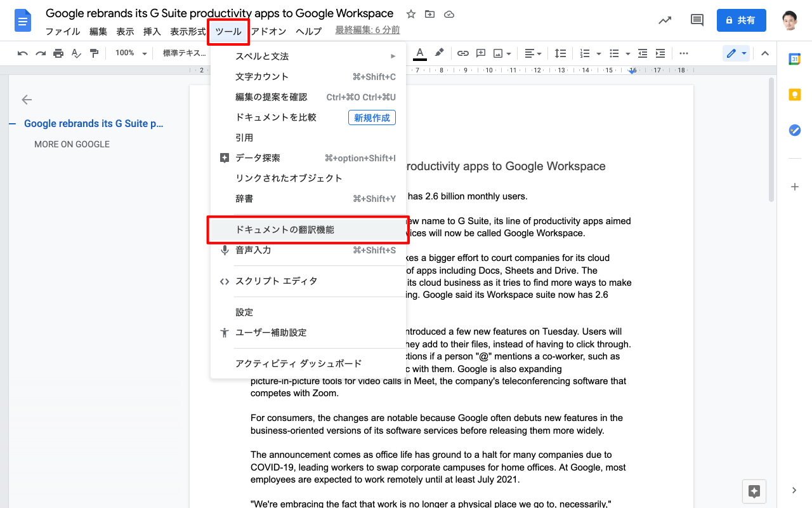812x508 pixels.
Task: Click the increase indent icon
Action: [660, 53]
